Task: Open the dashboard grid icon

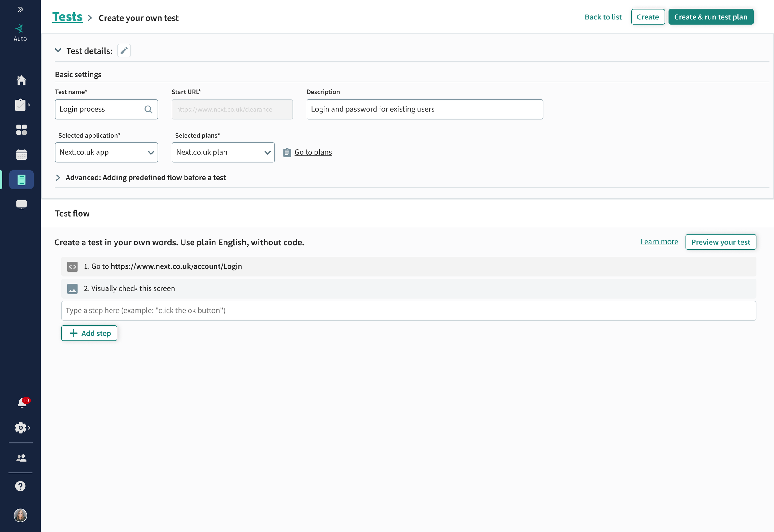Action: (x=21, y=130)
